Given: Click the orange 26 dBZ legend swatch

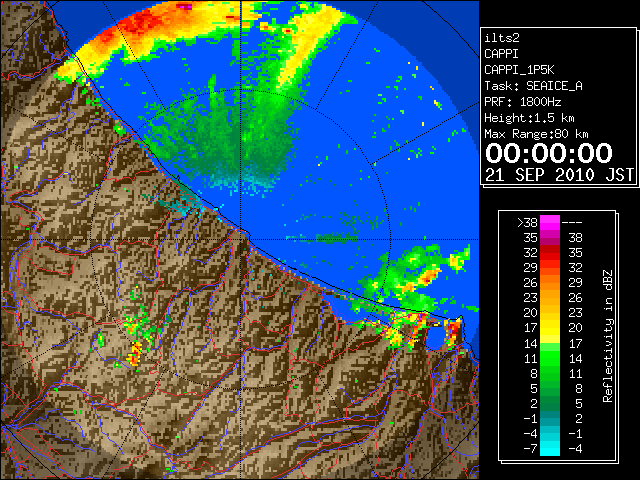Looking at the screenshot, I should 549,282.
